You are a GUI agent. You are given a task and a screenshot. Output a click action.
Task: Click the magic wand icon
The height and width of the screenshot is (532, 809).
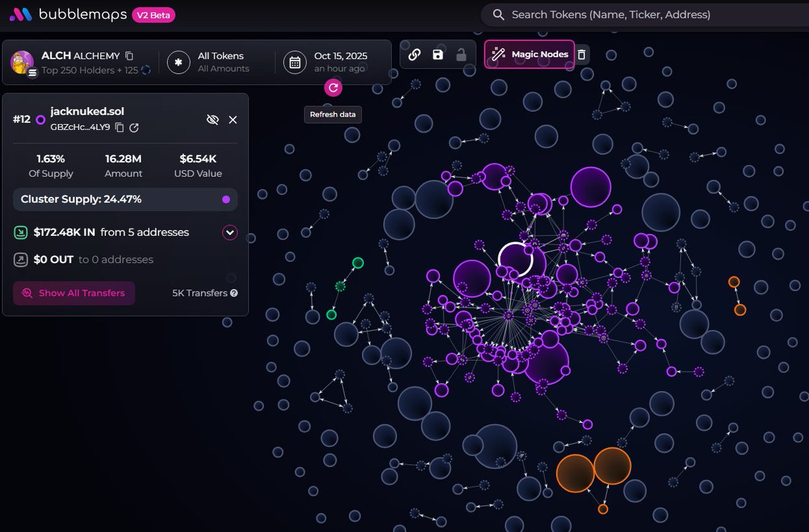tap(498, 54)
